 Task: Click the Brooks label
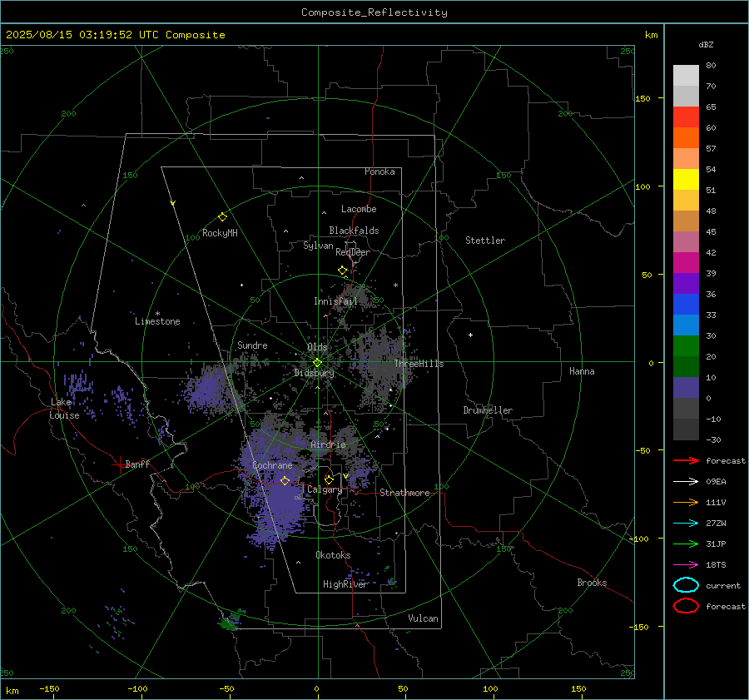(x=592, y=583)
